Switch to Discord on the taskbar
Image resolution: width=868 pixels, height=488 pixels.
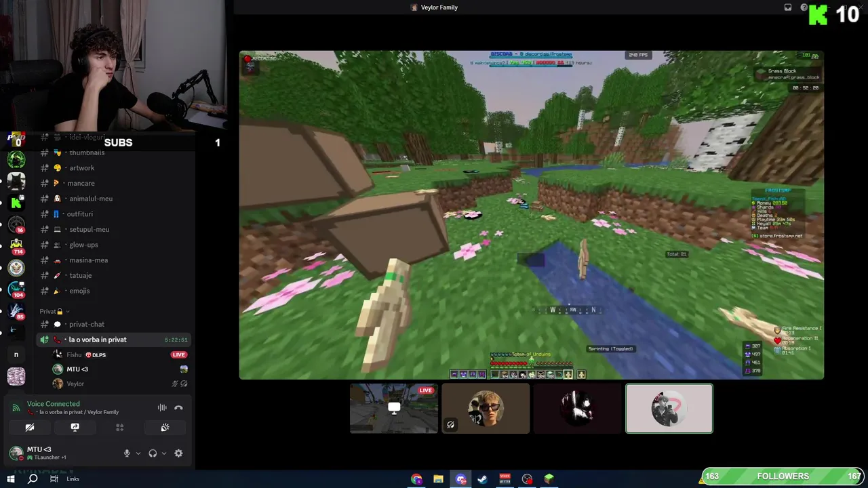pyautogui.click(x=461, y=479)
